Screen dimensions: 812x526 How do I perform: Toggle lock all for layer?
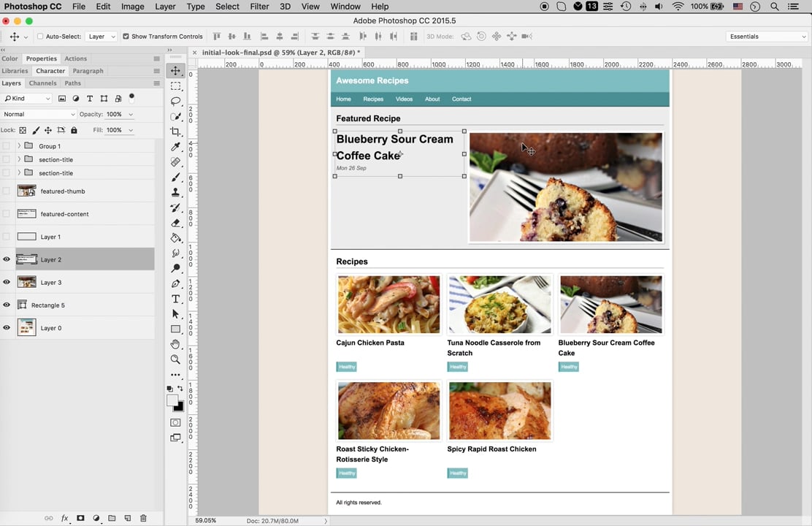[x=74, y=130]
